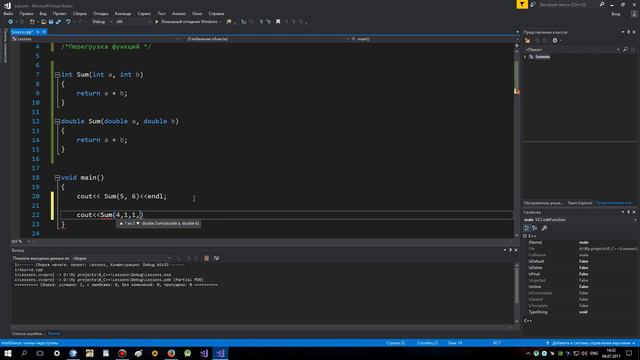The height and width of the screenshot is (360, 640).
Task: Open the output source 'Сборка' dropdown
Action: pyautogui.click(x=122, y=258)
